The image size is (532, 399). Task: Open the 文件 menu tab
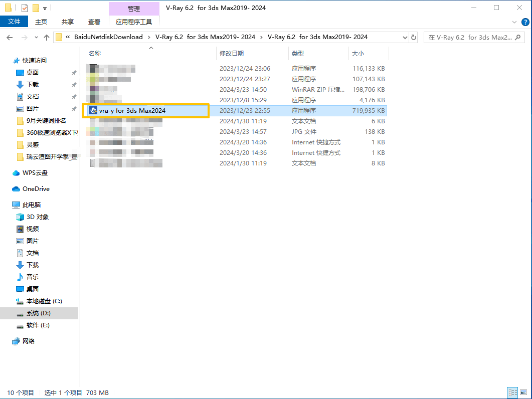pos(14,22)
